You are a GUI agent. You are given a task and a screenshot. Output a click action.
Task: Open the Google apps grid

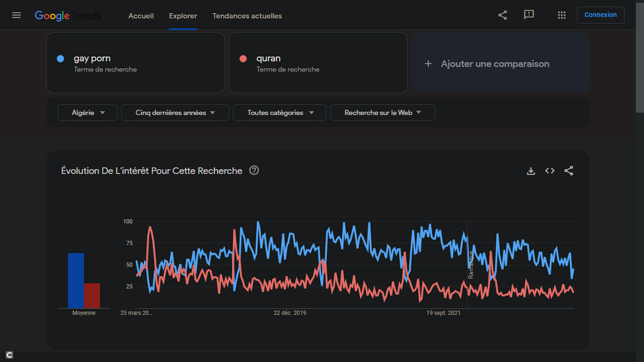tap(562, 15)
